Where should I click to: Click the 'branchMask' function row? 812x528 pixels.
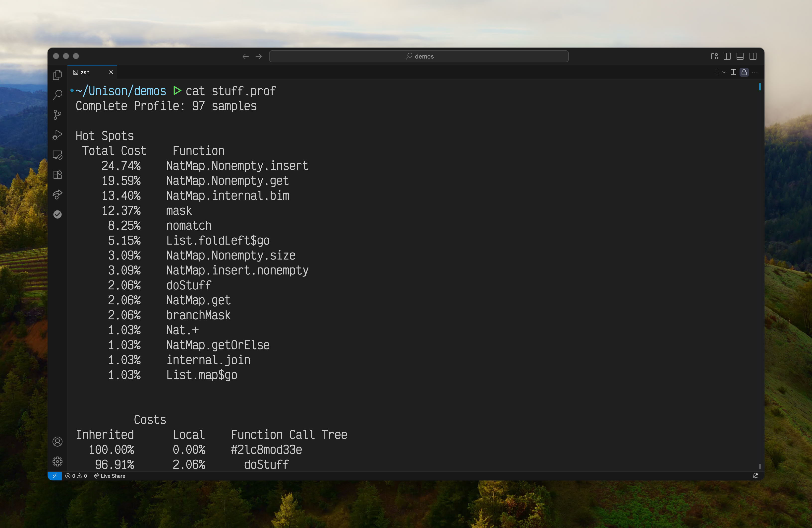point(198,315)
